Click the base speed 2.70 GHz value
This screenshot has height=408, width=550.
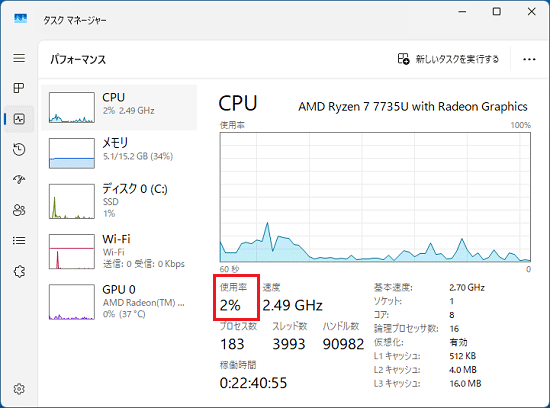pos(467,288)
